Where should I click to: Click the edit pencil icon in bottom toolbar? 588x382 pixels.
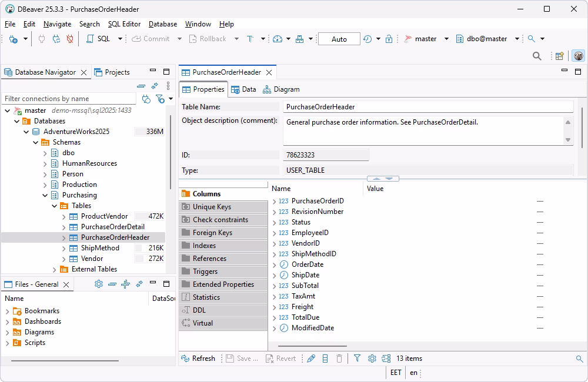point(311,358)
